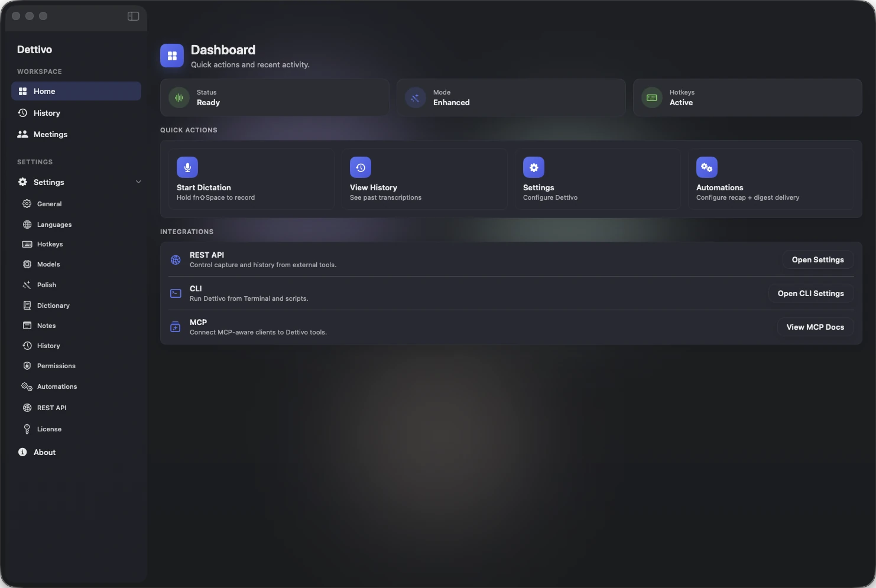Click the CLI terminal icon
The image size is (876, 588).
pos(176,293)
